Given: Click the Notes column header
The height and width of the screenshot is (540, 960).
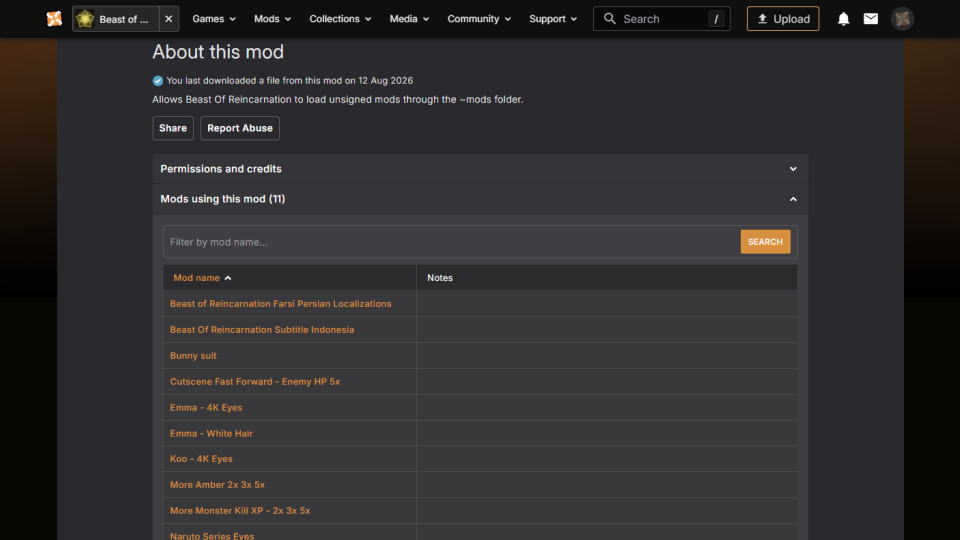Looking at the screenshot, I should pos(440,278).
